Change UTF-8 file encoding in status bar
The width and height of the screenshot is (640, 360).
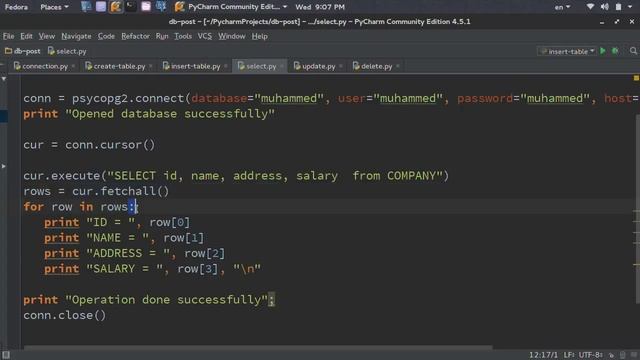point(591,355)
